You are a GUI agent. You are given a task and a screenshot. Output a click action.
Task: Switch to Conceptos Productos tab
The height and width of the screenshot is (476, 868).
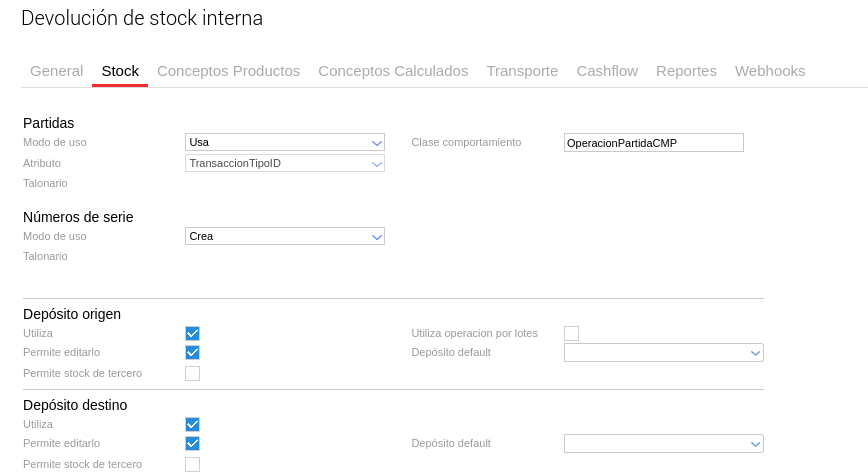click(228, 71)
